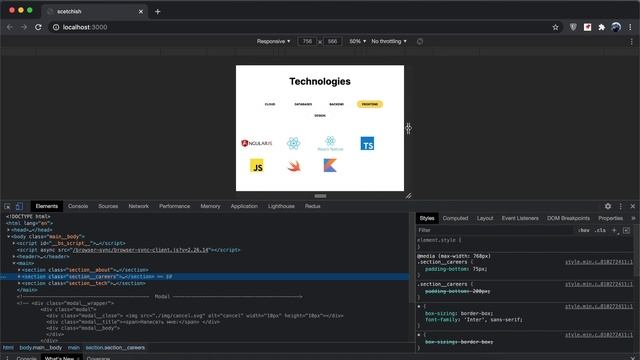Open the Chrome profile avatar
The width and height of the screenshot is (640, 360).
[616, 27]
